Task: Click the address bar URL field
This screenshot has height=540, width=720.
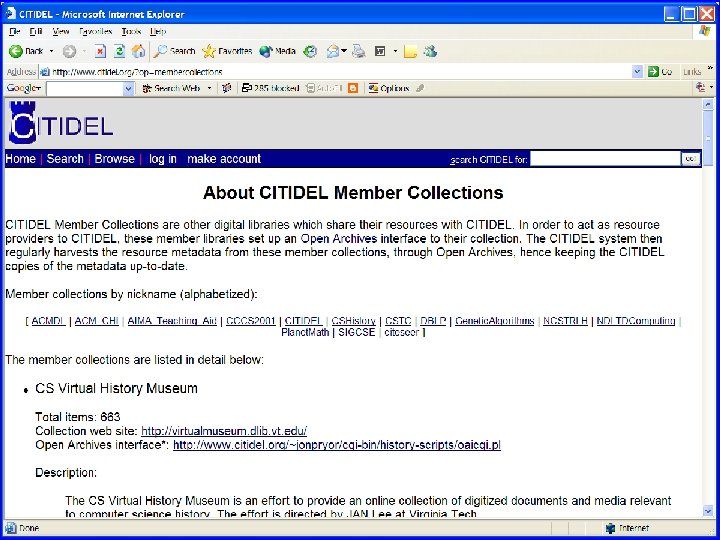Action: 338,72
